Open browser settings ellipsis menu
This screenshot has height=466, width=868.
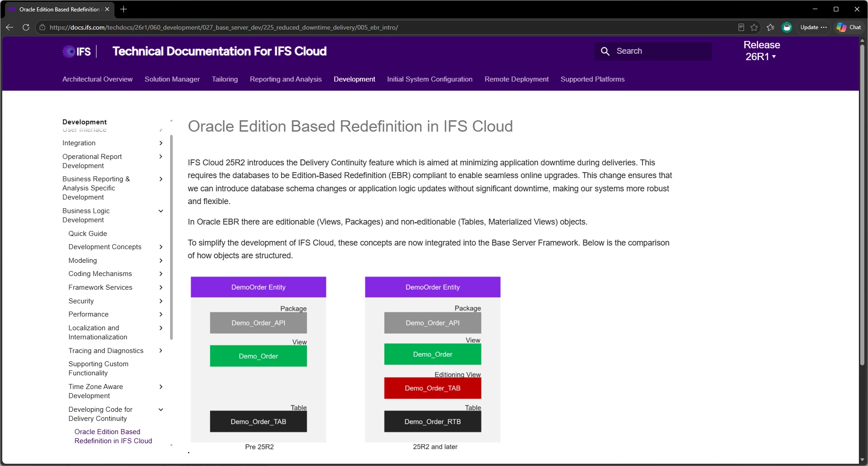(824, 27)
